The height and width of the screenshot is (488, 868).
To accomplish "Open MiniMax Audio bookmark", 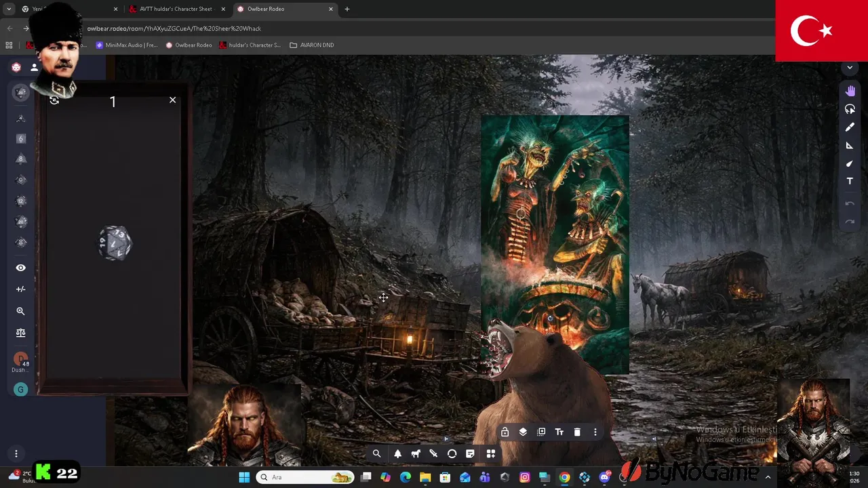I will (127, 45).
